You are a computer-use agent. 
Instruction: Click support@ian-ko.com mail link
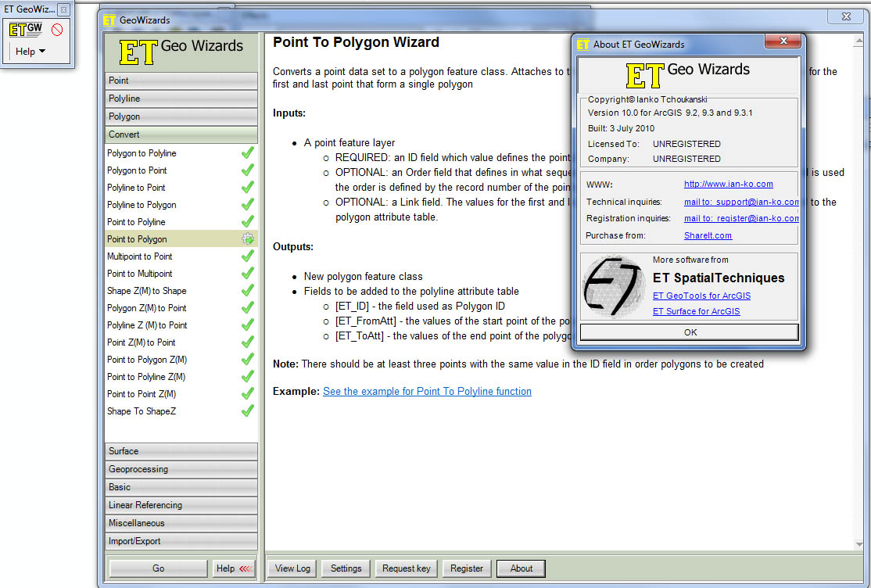pos(741,203)
